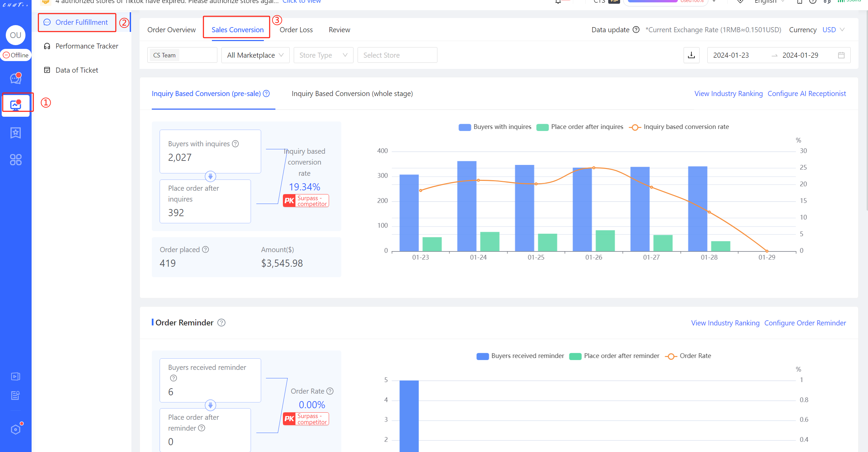
Task: Click the Data of Ticket checklist icon
Action: [47, 70]
